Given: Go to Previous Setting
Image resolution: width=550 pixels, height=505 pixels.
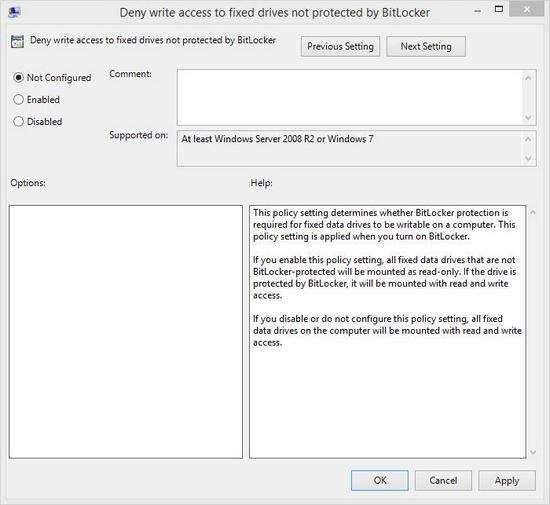Looking at the screenshot, I should point(340,46).
